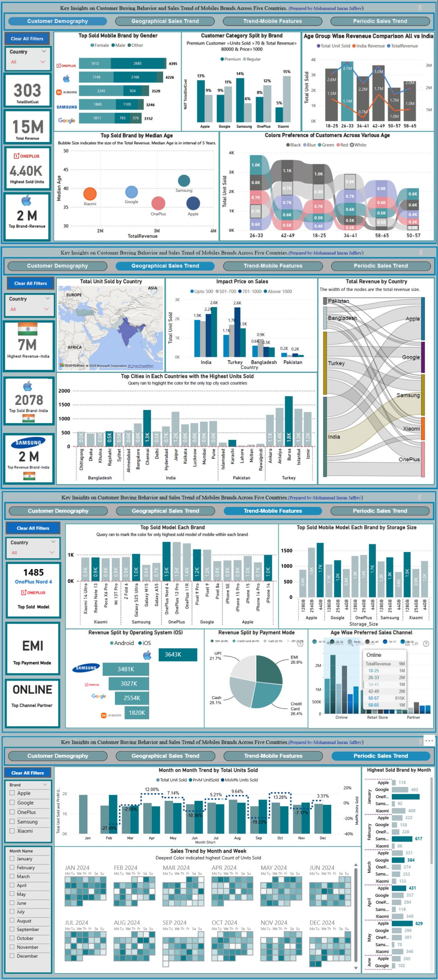
Task: Select September checkbox in Month Name slicer
Action: (12, 929)
